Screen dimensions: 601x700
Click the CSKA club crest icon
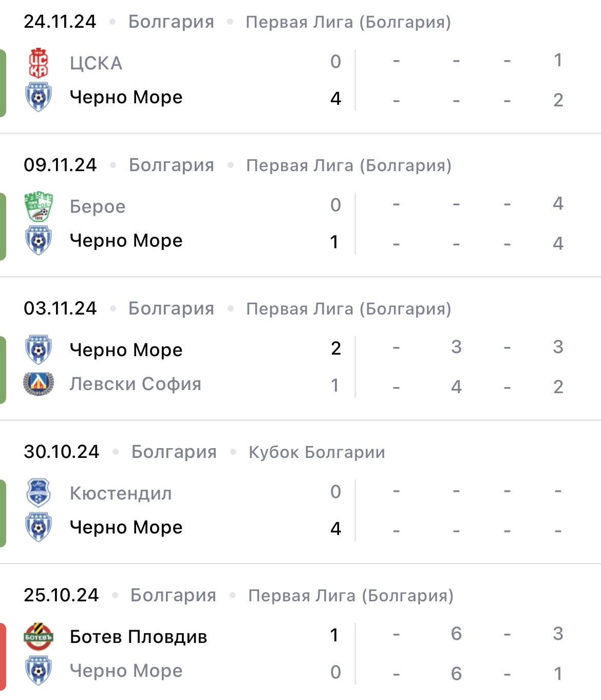(x=39, y=63)
